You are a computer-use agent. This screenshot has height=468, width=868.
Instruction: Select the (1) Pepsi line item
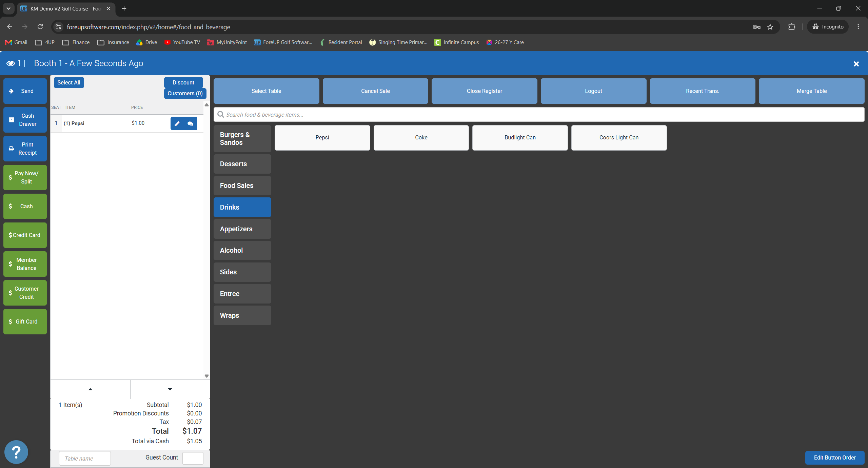point(74,123)
